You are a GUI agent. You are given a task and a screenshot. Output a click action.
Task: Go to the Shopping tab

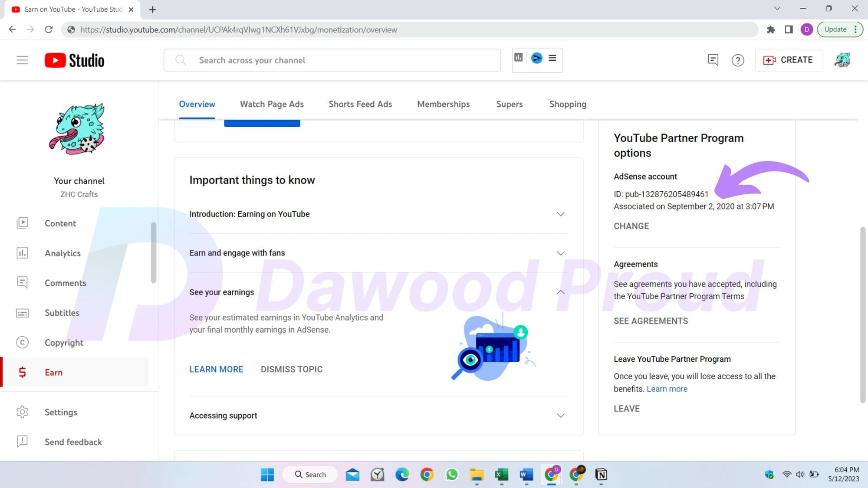coord(568,104)
